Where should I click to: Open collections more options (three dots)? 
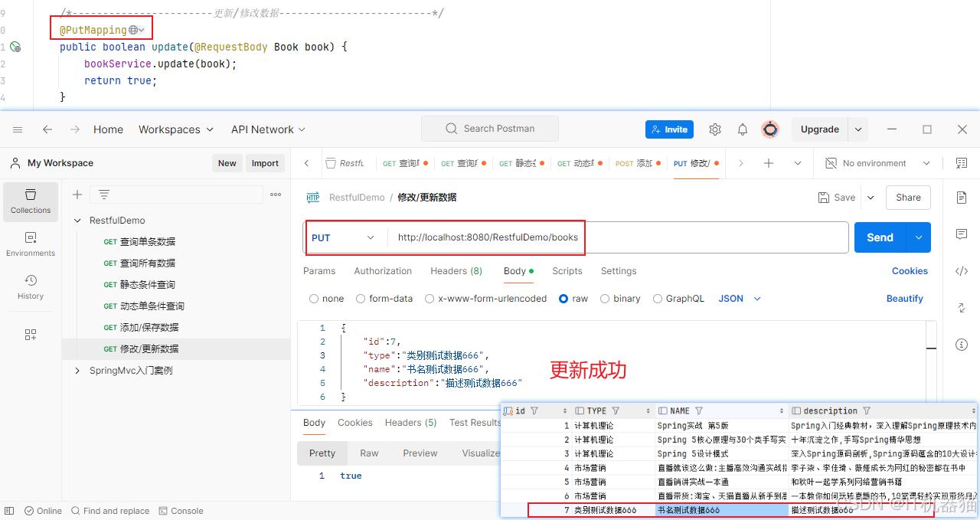276,195
